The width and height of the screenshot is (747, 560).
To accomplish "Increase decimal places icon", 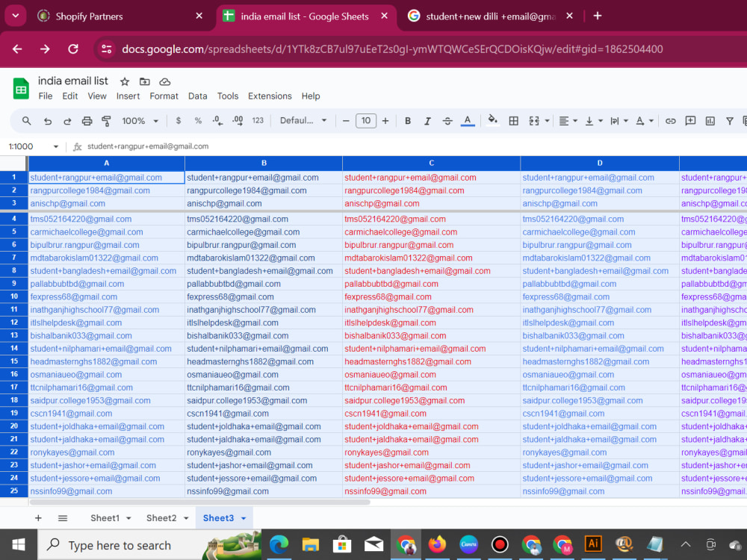I will 238,121.
